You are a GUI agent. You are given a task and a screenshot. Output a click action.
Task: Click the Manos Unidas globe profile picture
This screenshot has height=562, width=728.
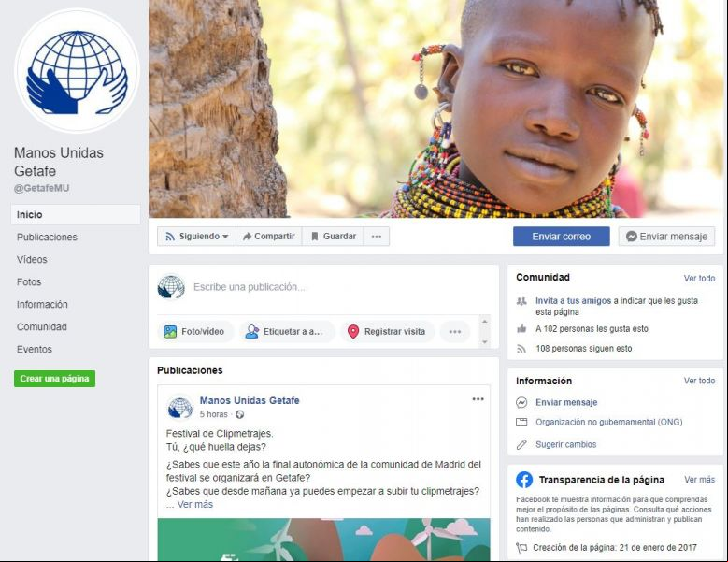(x=77, y=71)
